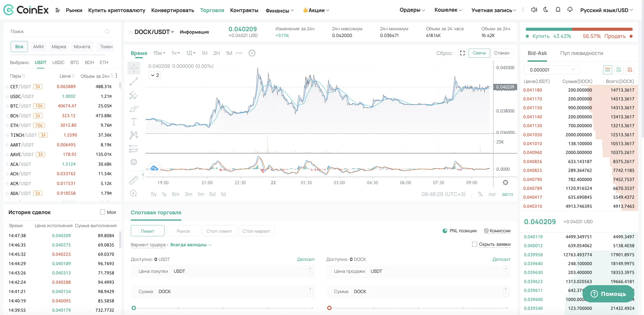Switch the chart to Стакан depth view
Image resolution: width=644 pixels, height=315 pixels.
pos(502,53)
